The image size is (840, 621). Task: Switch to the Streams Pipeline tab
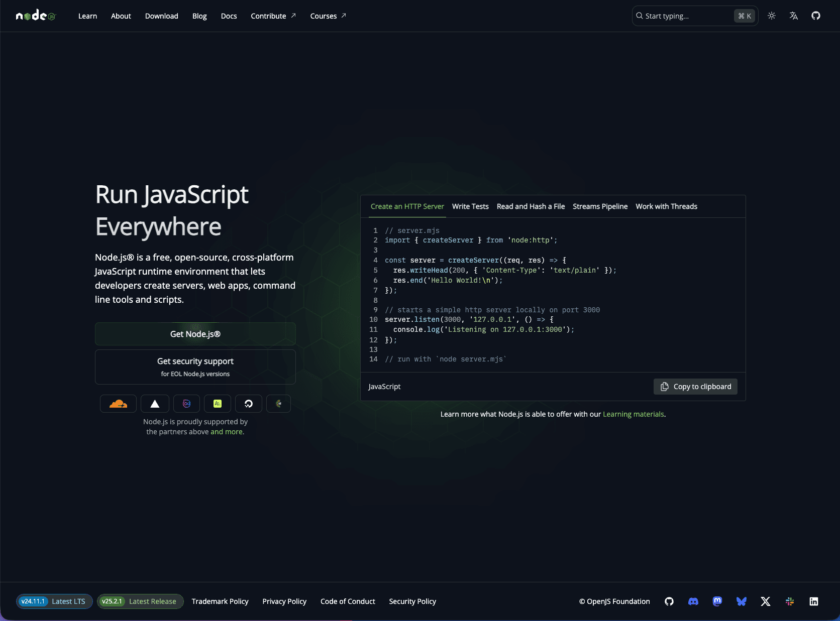pyautogui.click(x=600, y=206)
